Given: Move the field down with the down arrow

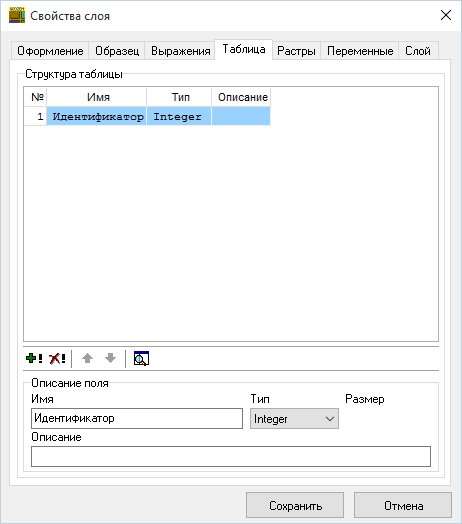Looking at the screenshot, I should (110, 359).
